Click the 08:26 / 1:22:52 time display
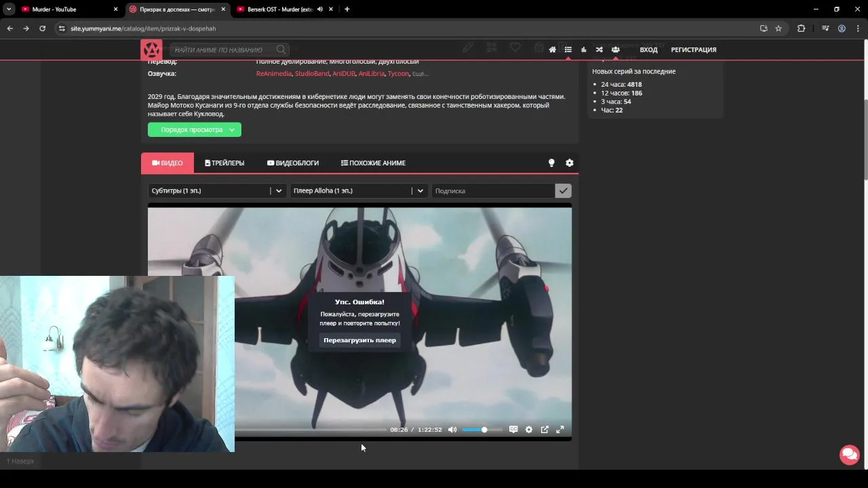Image resolution: width=868 pixels, height=488 pixels. [416, 430]
